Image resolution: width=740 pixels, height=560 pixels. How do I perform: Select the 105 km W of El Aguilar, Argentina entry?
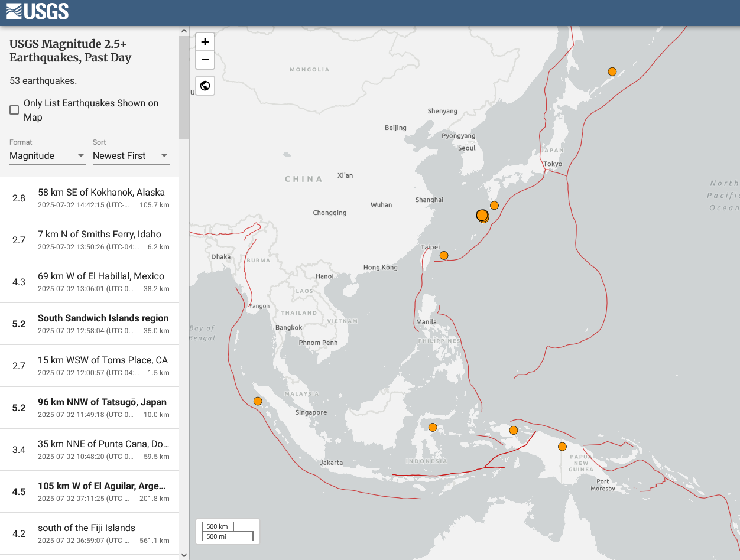(89, 491)
